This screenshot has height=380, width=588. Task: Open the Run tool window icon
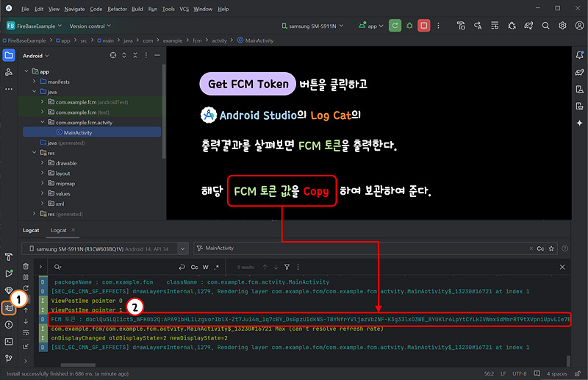(9, 273)
